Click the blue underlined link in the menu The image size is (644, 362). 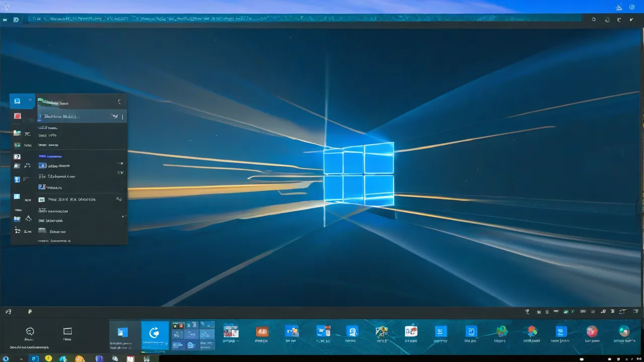click(50, 156)
